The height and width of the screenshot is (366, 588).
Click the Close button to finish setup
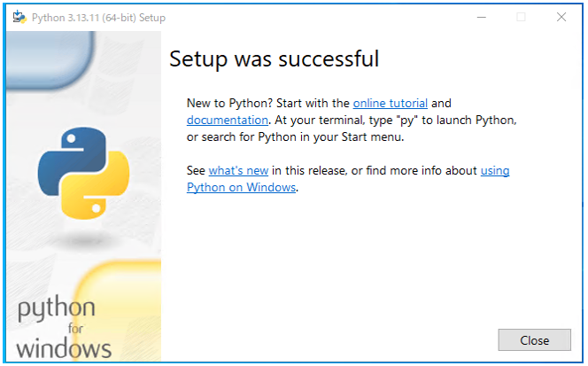[x=534, y=340]
